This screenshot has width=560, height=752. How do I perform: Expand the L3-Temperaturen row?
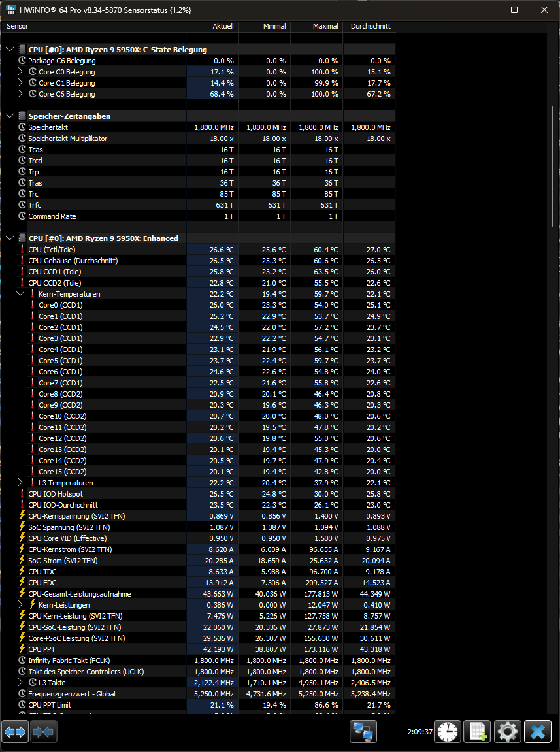click(20, 482)
